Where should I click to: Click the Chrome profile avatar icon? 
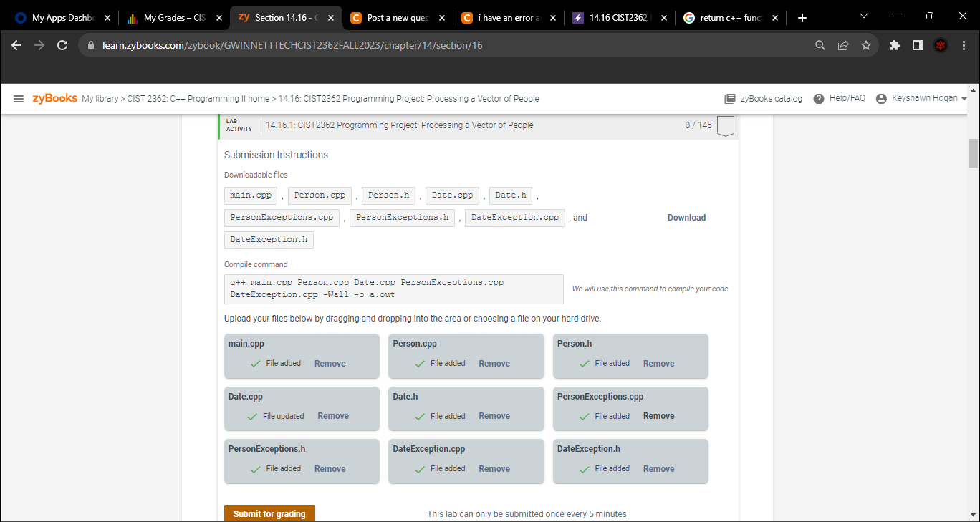pos(941,44)
